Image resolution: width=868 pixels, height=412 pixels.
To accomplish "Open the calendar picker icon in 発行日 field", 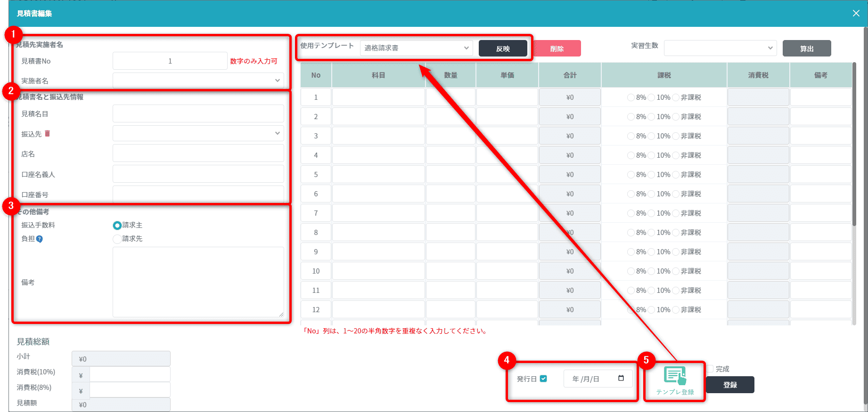I will click(x=621, y=379).
